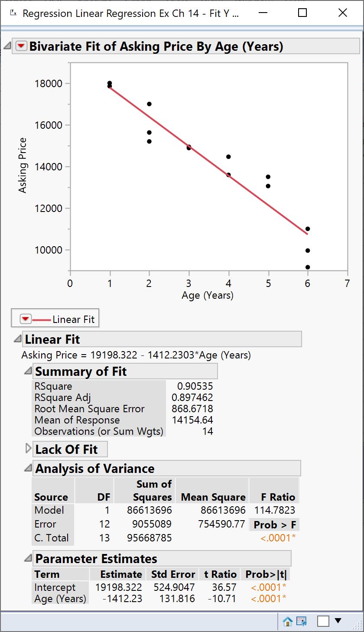Collapse the Linear Fit report section
The height and width of the screenshot is (632, 364).
click(x=17, y=339)
